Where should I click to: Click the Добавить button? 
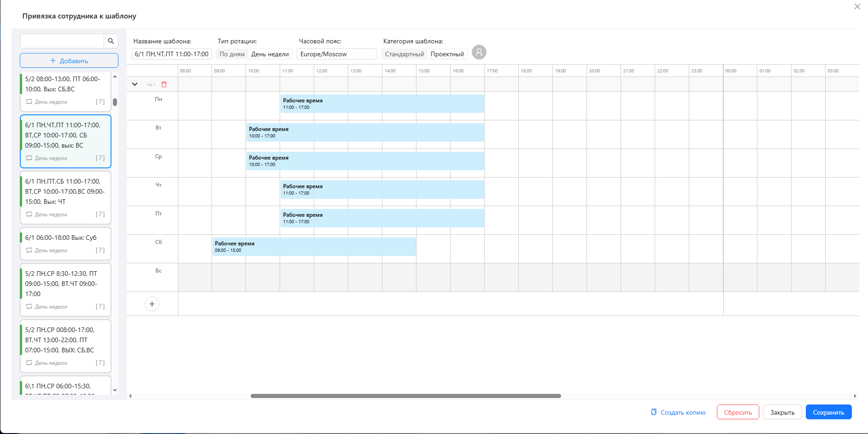tap(69, 60)
